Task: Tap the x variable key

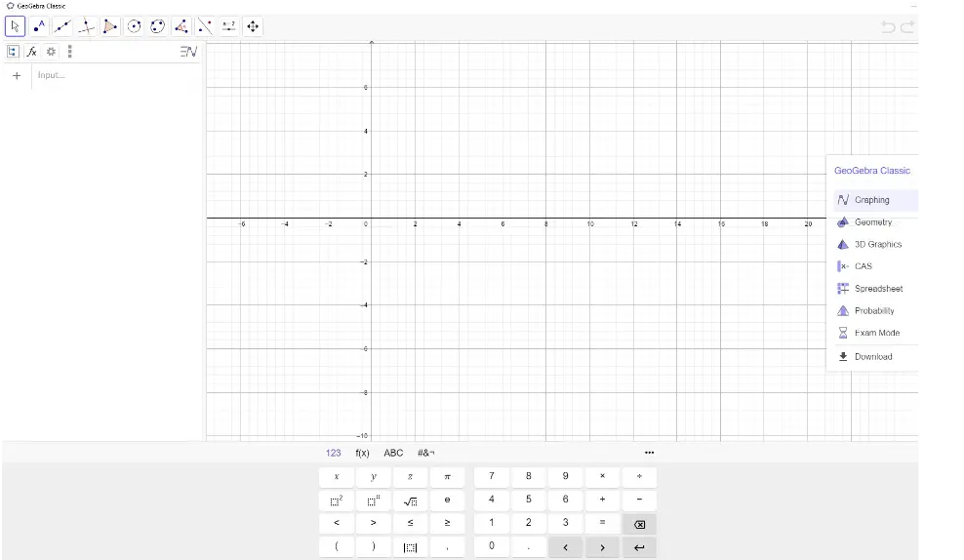Action: (x=337, y=476)
